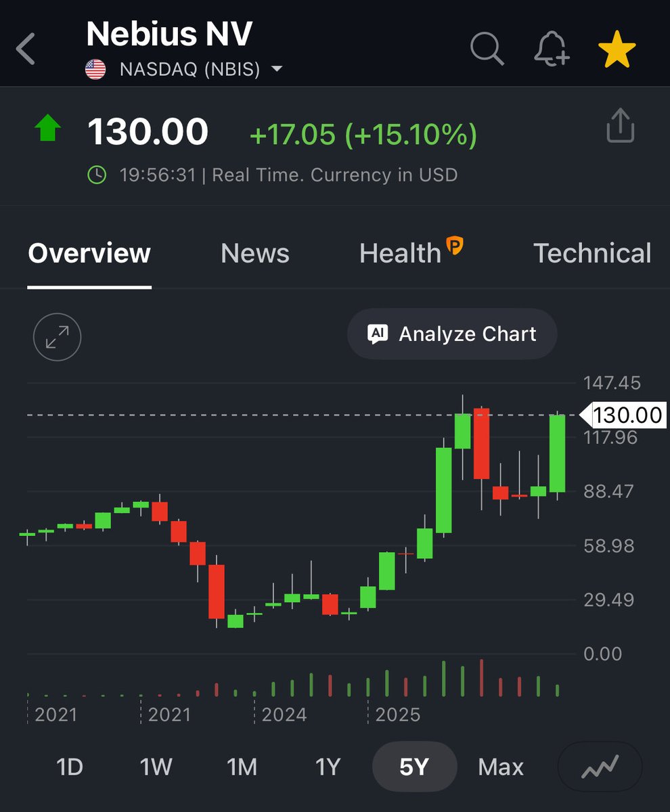Viewport: 670px width, 812px height.
Task: Tap the 2025 date axis label
Action: click(398, 715)
